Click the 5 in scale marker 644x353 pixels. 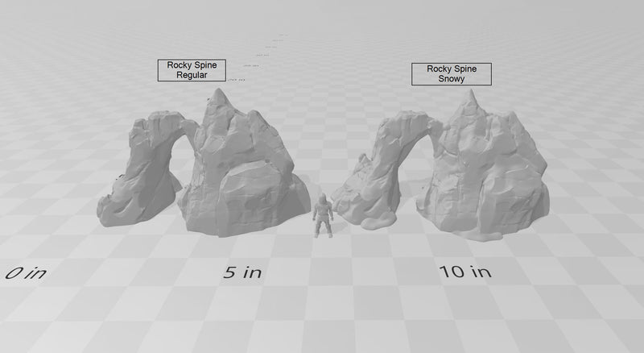(x=243, y=272)
